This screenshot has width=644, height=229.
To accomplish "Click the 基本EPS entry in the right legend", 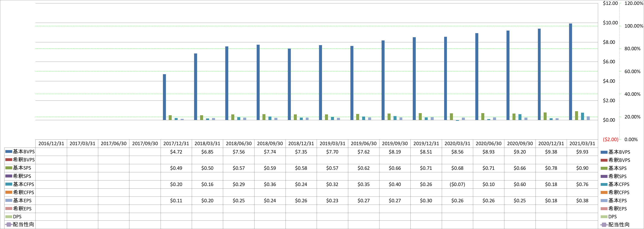I will tap(613, 201).
